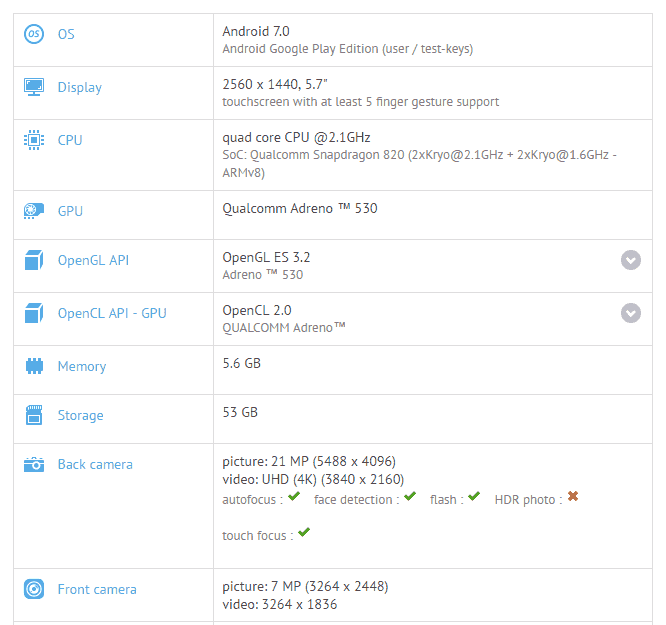The width and height of the screenshot is (666, 625).
Task: Click the green autofocus checkmark
Action: click(x=294, y=497)
